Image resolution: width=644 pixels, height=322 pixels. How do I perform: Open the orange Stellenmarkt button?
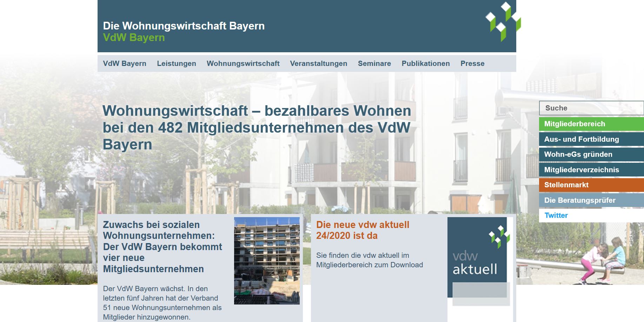click(591, 185)
